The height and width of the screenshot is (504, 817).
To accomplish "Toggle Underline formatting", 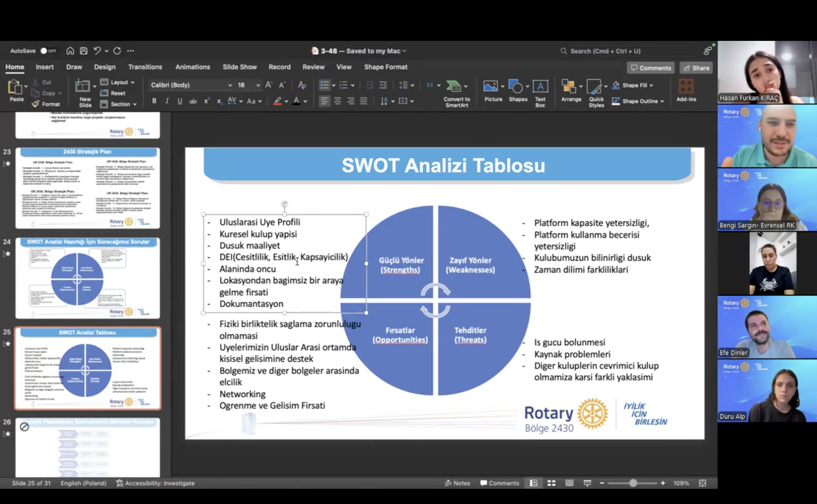I will click(179, 101).
